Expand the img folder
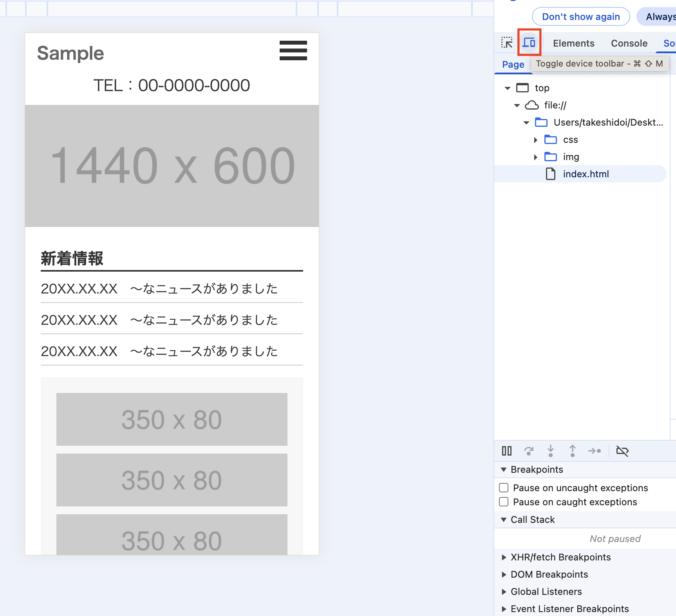Image resolution: width=676 pixels, height=616 pixels. pos(535,157)
